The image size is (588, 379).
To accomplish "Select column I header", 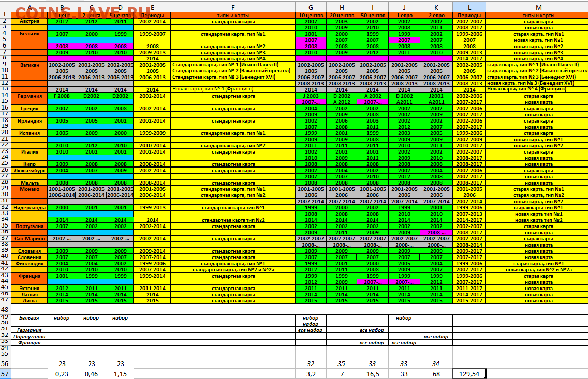I will click(373, 7).
